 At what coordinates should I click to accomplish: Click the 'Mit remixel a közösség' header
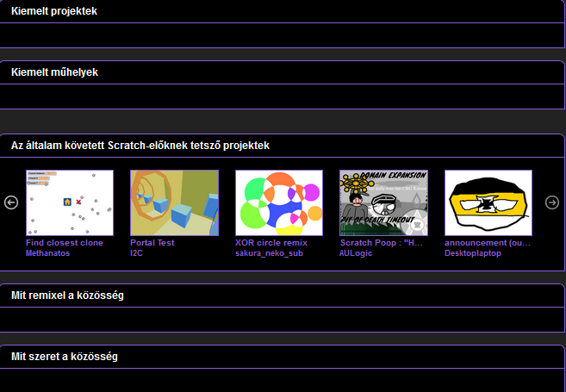tap(67, 296)
